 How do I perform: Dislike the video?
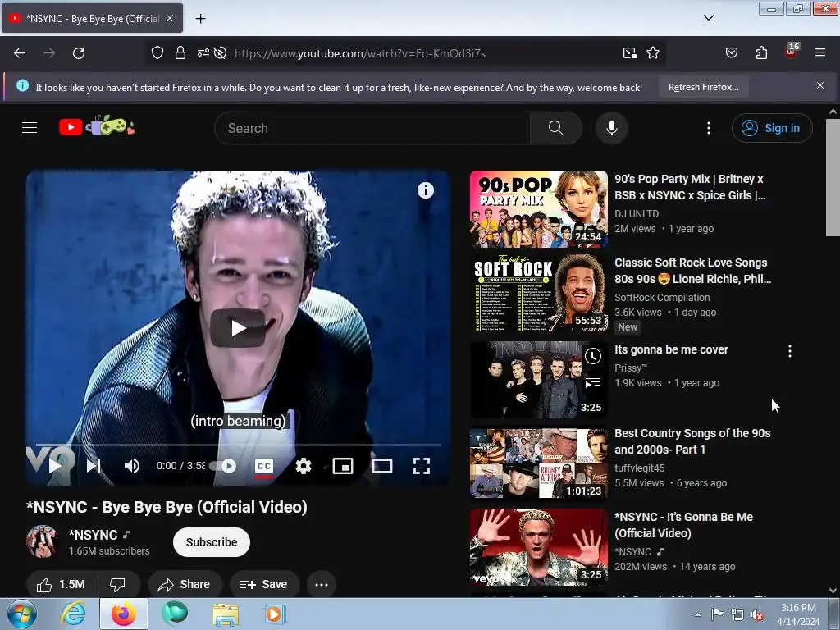[117, 584]
